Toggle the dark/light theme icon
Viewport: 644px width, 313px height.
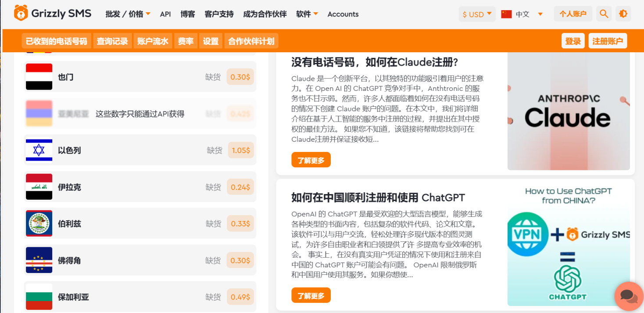point(623,14)
